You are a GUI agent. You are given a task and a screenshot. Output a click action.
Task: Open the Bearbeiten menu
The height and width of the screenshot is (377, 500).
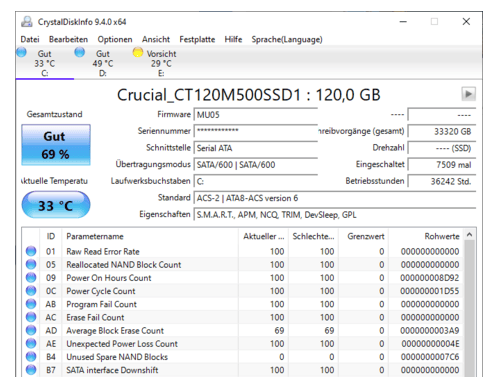(x=68, y=39)
